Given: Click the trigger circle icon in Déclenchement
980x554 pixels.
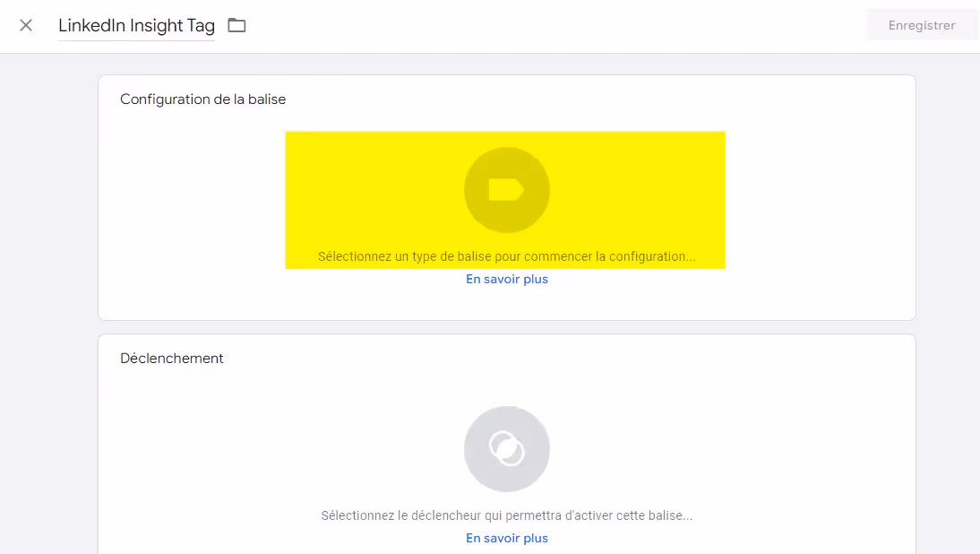Looking at the screenshot, I should [x=507, y=449].
